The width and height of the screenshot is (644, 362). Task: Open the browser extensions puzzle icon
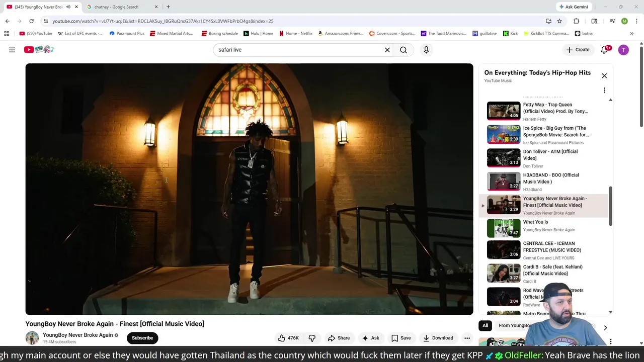(577, 21)
